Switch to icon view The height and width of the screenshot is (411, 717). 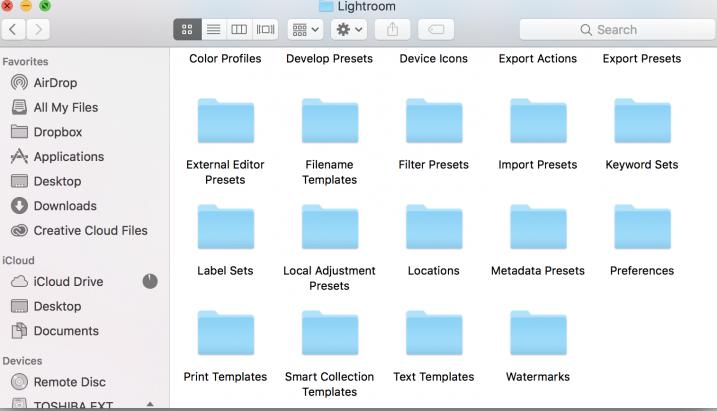pos(187,30)
